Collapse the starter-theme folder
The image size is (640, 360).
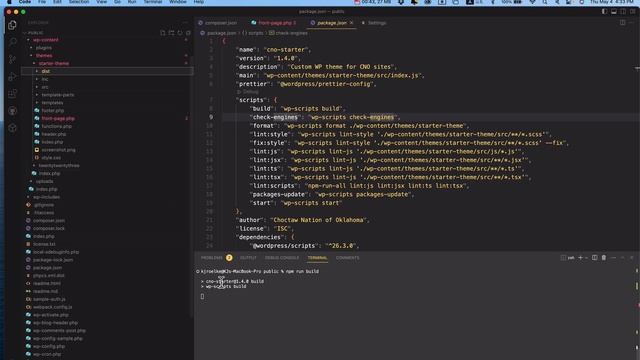point(54,63)
